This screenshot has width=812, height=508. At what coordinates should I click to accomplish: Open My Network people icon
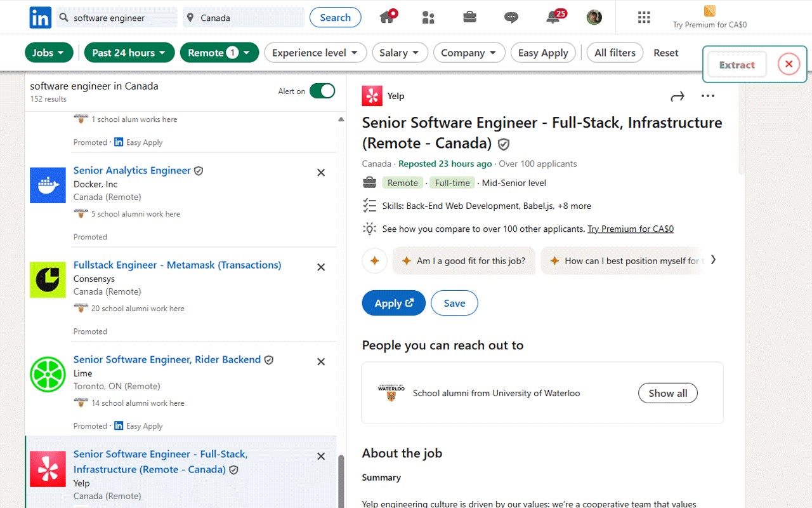coord(428,17)
